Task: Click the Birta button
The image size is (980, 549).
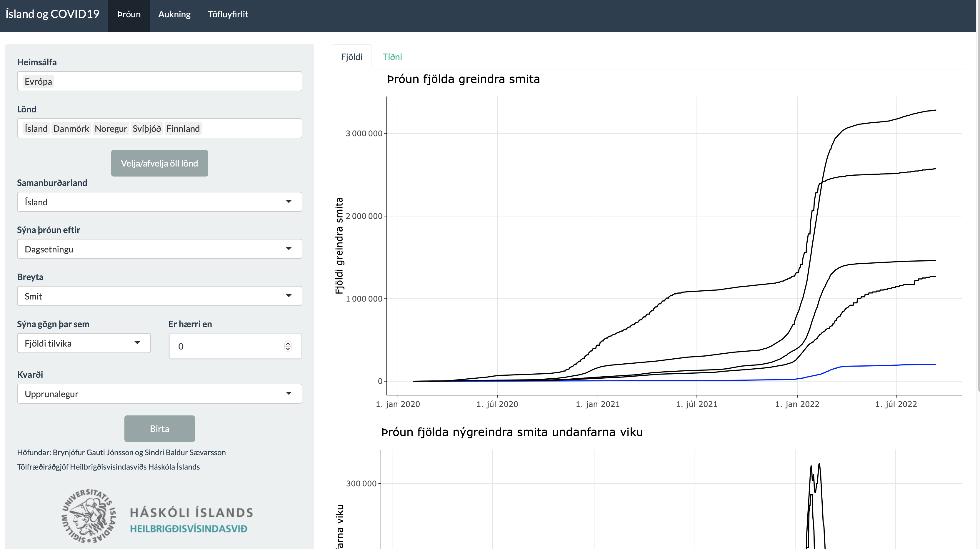Action: [x=159, y=428]
